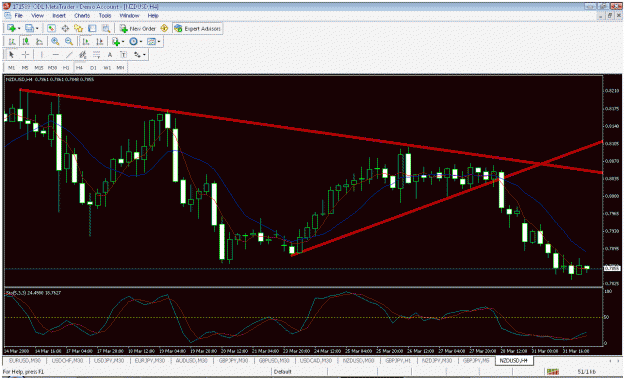The height and width of the screenshot is (378, 625).
Task: Open the Help menu
Action: pos(153,16)
